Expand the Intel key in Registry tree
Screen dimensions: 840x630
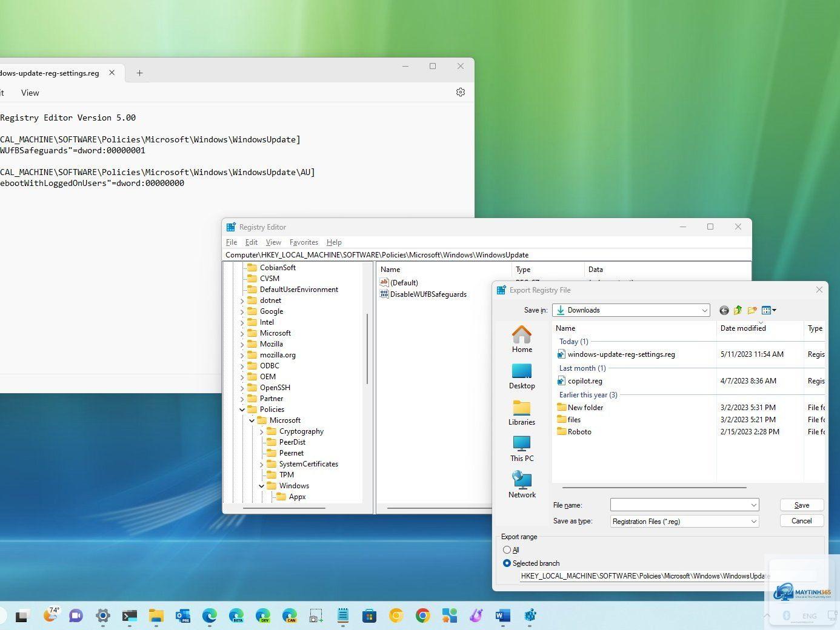point(242,322)
